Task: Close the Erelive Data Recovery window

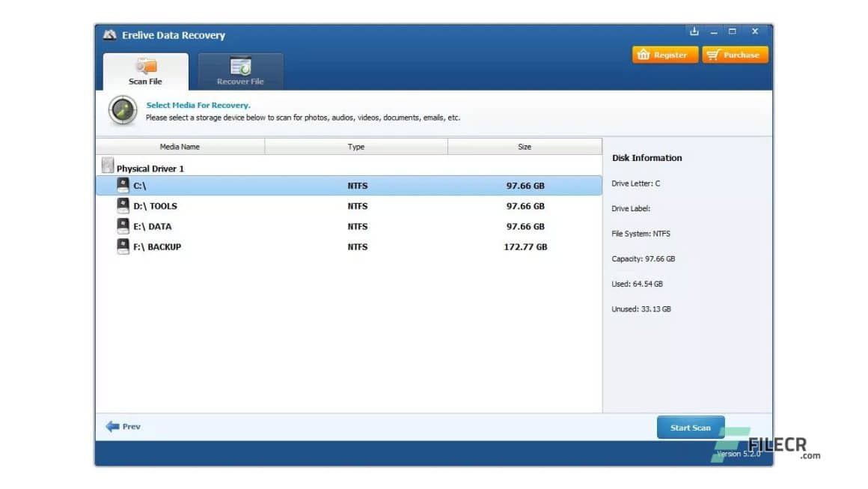Action: pos(754,31)
